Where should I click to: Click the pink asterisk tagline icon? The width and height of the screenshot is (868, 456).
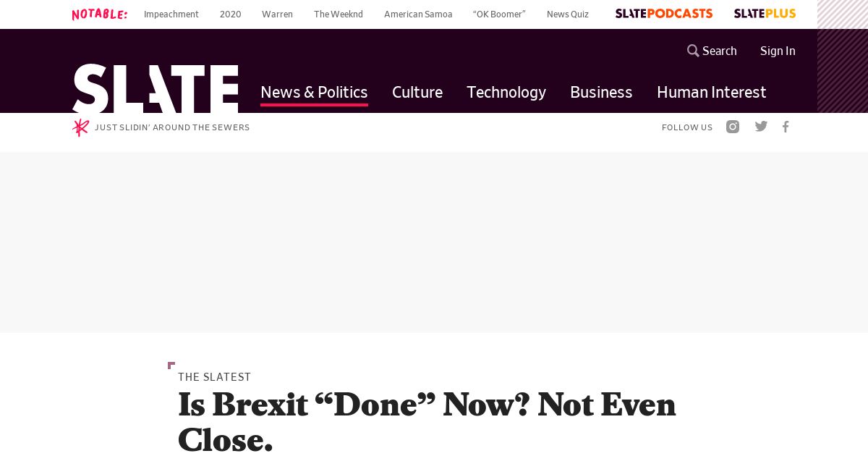coord(80,127)
